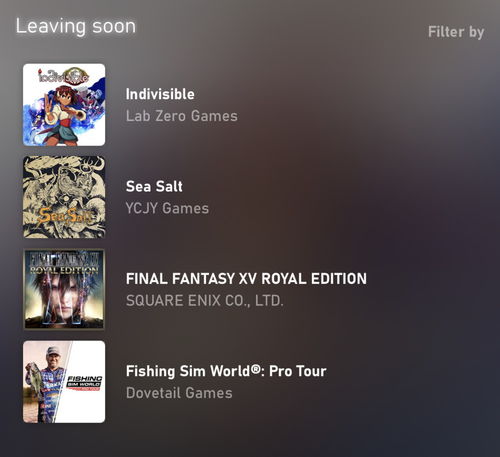Image resolution: width=500 pixels, height=457 pixels.
Task: Click the Lab Zero Games publisher text
Action: point(182,116)
